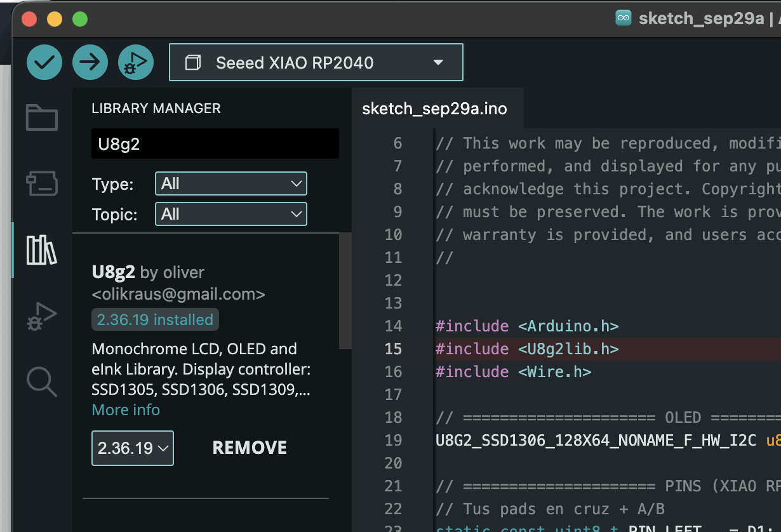
Task: Click the #include <Wire.h> code line
Action: pos(513,371)
